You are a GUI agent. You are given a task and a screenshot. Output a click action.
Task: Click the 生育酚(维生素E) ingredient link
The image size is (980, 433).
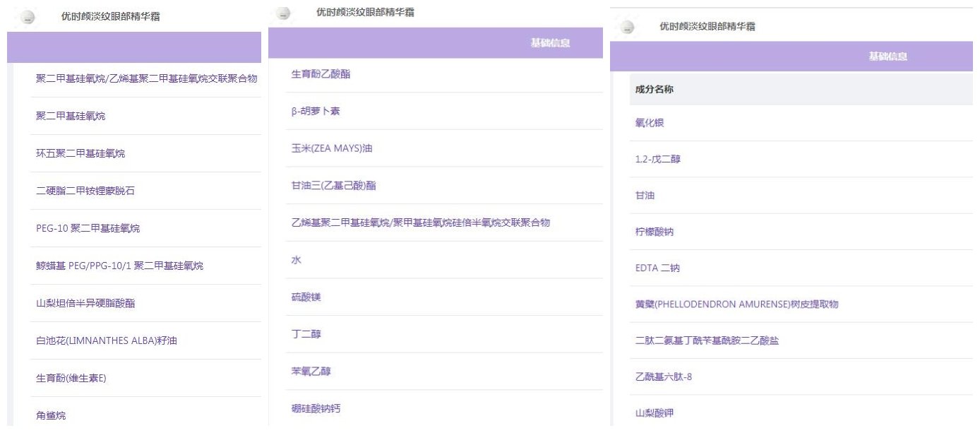pyautogui.click(x=71, y=378)
